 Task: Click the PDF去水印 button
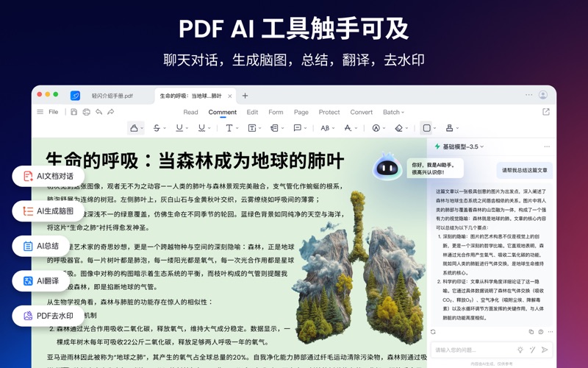click(48, 316)
